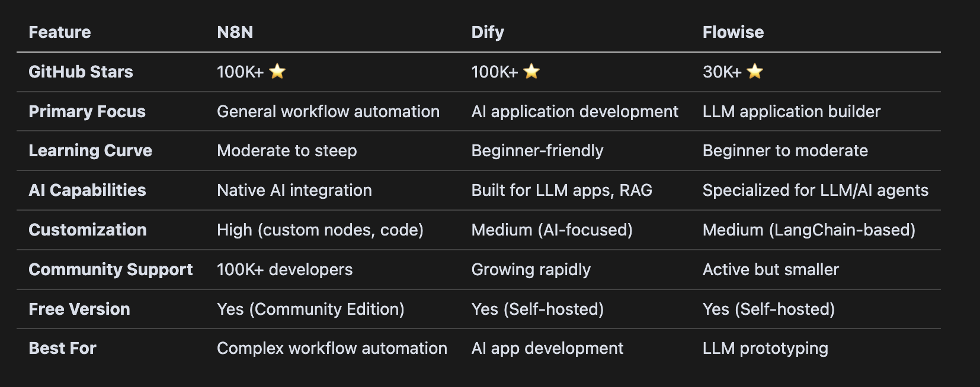Click the star icon in Dify's GitHub Stars cell
Viewport: 980px width, 387px height.
coord(531,72)
